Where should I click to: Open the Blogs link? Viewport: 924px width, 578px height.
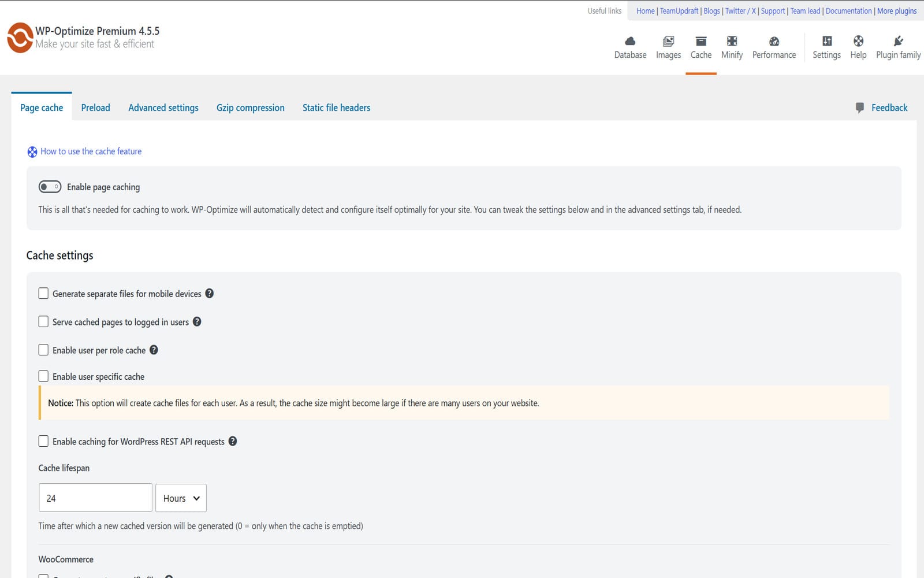pyautogui.click(x=711, y=11)
